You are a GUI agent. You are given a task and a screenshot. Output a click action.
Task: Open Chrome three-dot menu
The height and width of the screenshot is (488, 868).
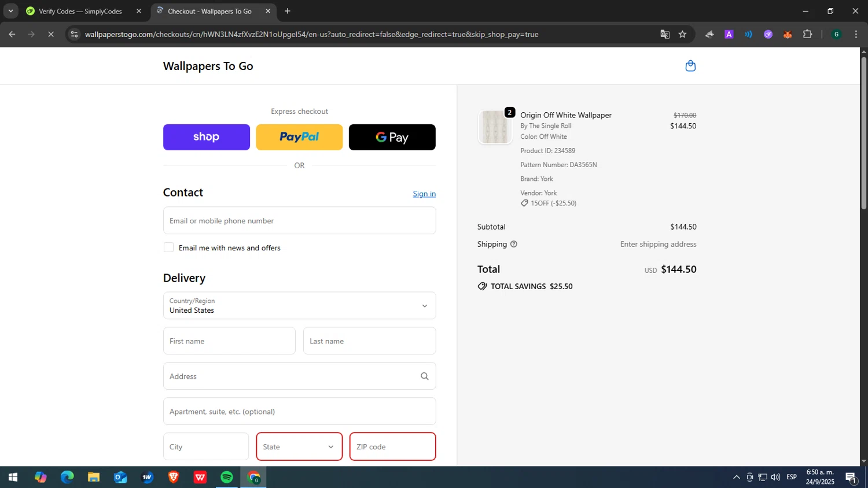coord(855,34)
